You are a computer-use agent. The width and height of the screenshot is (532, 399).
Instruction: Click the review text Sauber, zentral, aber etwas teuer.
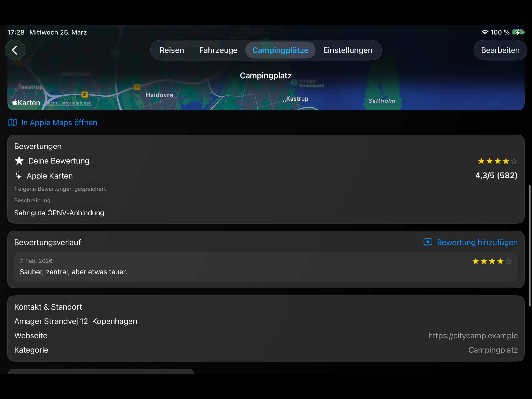[x=73, y=272]
